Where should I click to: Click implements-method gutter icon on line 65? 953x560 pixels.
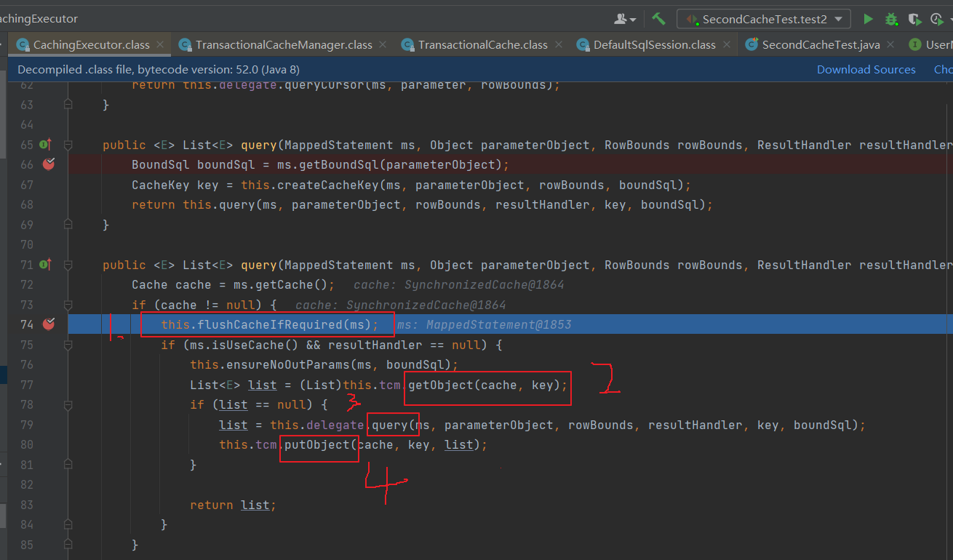pyautogui.click(x=45, y=145)
